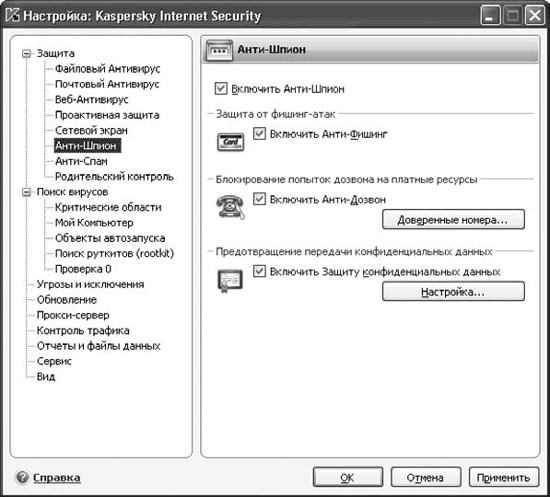Toggle the Включить Анти-Шпион checkbox
The height and width of the screenshot is (497, 550).
coord(221,88)
